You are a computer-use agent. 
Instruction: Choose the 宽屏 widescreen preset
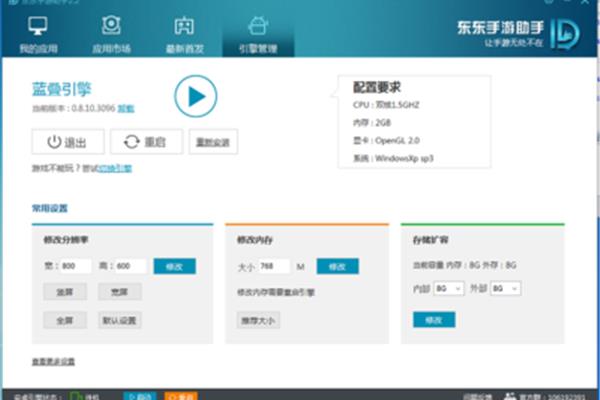[x=119, y=292]
